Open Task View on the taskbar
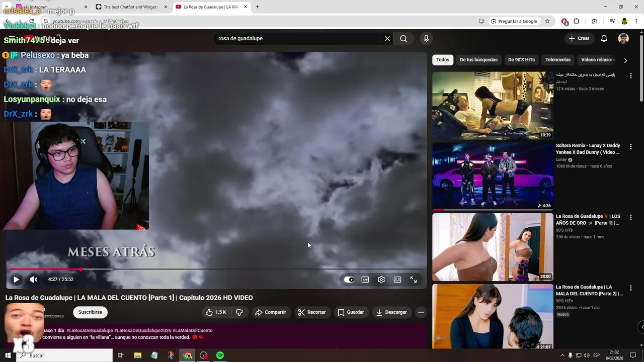This screenshot has width=644, height=362. (x=121, y=355)
